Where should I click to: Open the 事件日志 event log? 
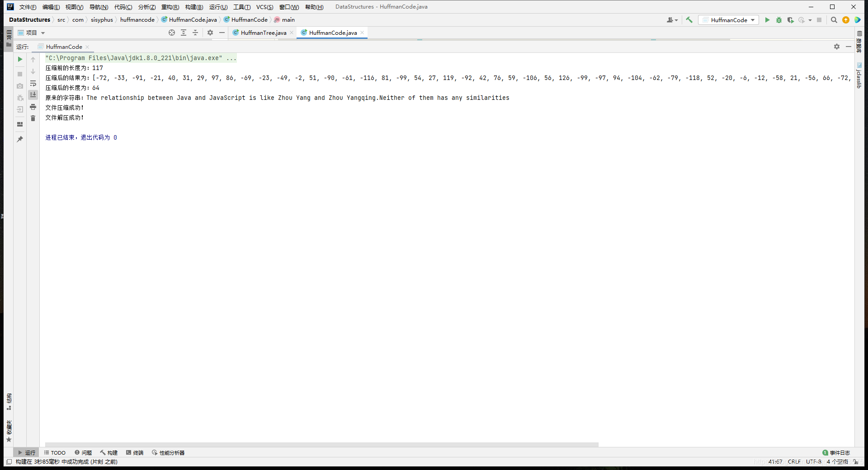coord(836,452)
